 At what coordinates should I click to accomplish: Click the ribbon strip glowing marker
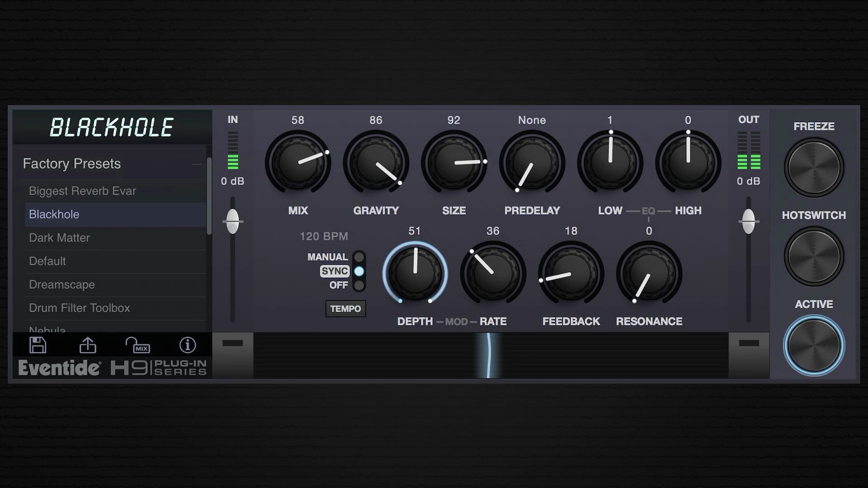click(488, 356)
